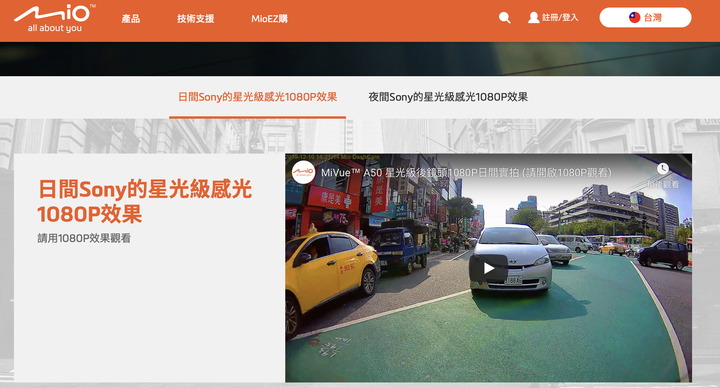Click the video Watch Later clock icon

(x=662, y=169)
